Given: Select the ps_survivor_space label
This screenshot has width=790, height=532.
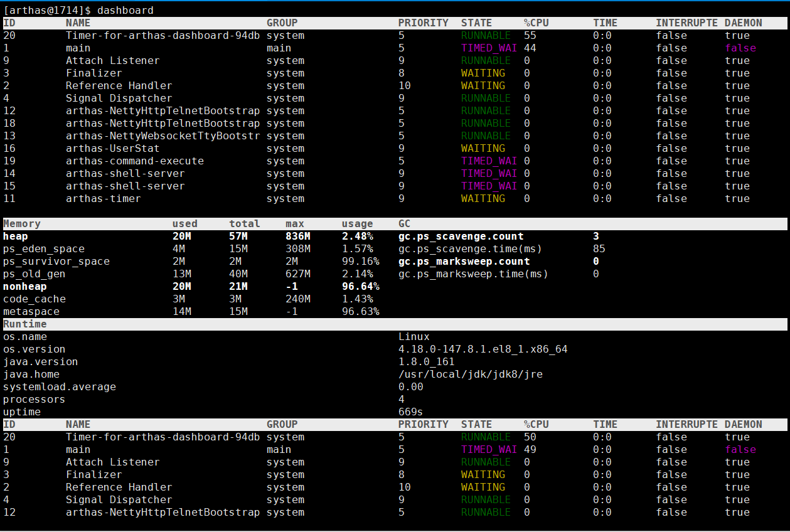Looking at the screenshot, I should (x=56, y=262).
